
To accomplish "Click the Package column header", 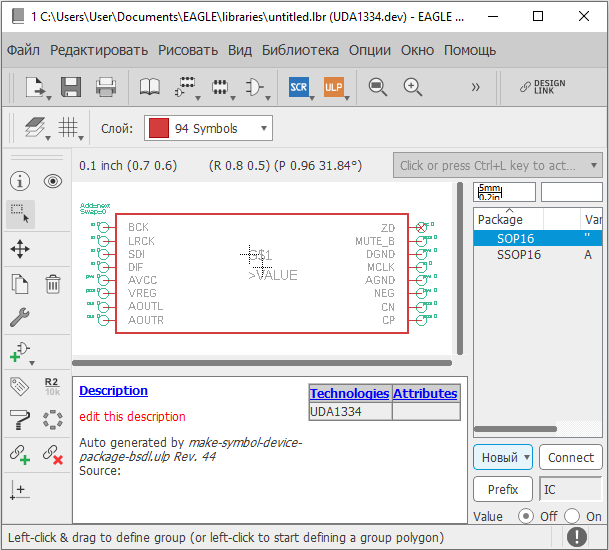I will tap(508, 219).
